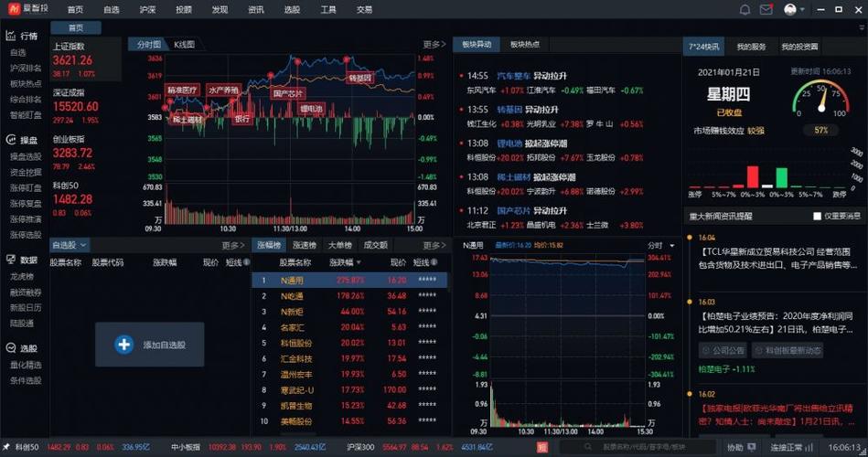Open the 沪深 menu
This screenshot has height=457, width=868.
147,9
